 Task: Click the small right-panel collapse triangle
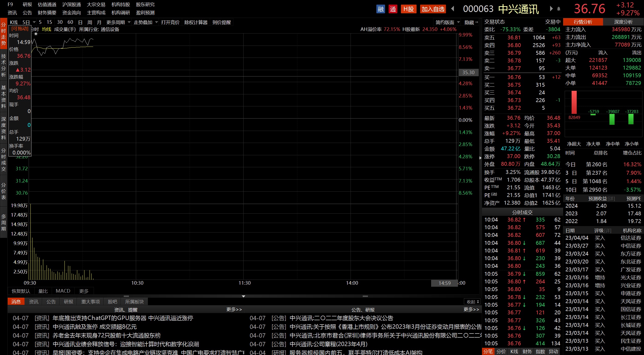click(480, 158)
